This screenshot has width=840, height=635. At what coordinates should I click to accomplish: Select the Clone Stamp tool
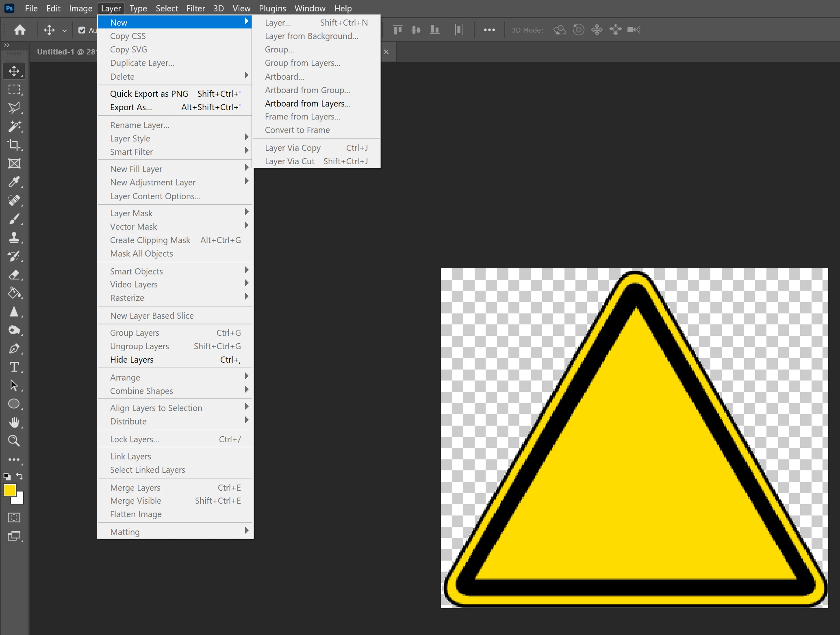[14, 237]
